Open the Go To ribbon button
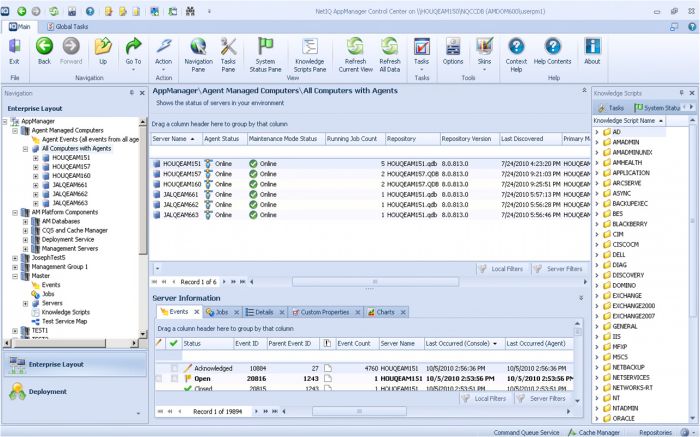The width and height of the screenshot is (700, 437). (x=133, y=53)
